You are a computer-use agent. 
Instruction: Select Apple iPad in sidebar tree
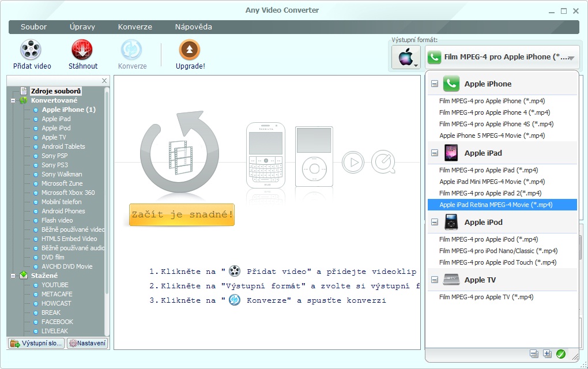coord(56,119)
